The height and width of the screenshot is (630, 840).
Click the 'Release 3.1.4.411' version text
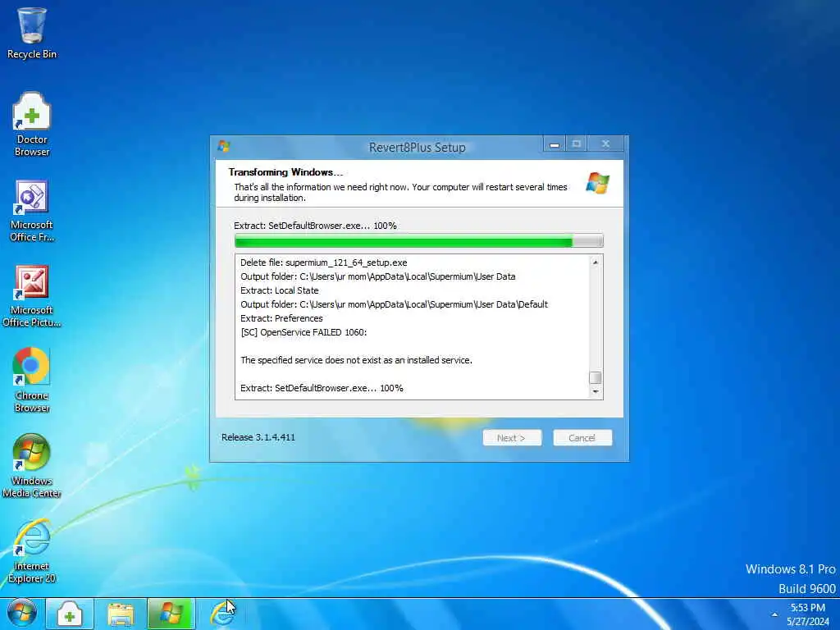coord(258,437)
